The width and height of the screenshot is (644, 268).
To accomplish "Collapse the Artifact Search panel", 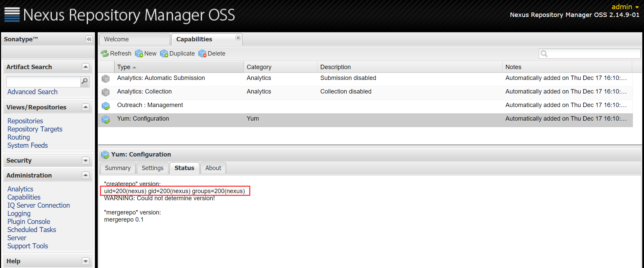I will point(85,67).
